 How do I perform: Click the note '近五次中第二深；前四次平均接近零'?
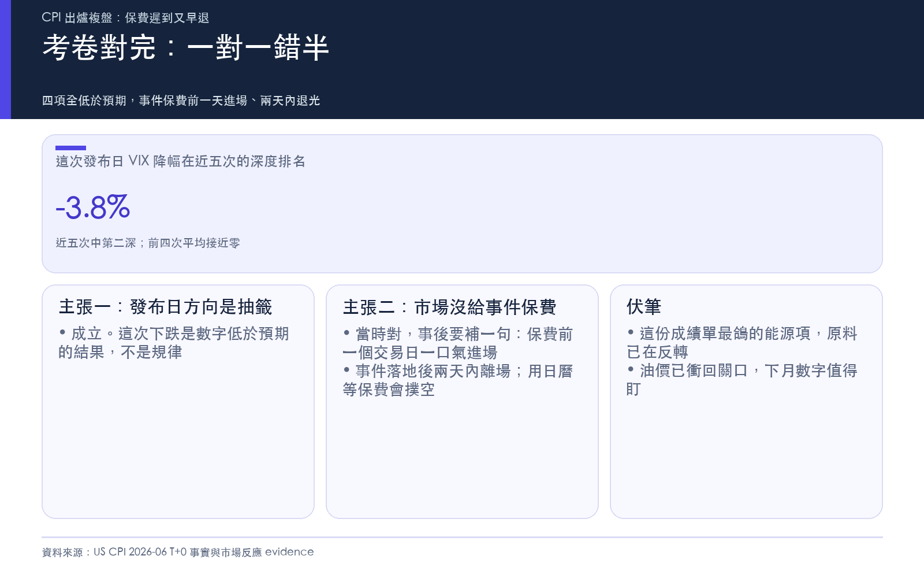(x=148, y=243)
